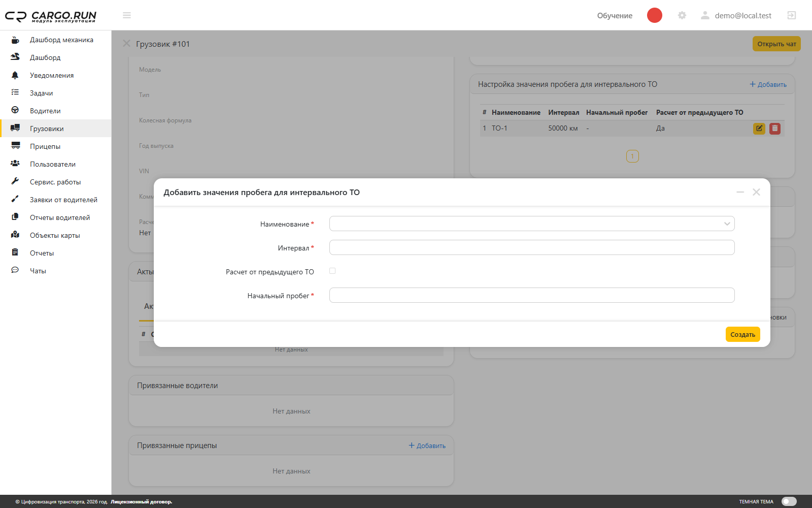Click the Грузовики truck icon
Screen dimensions: 812x508
pyautogui.click(x=15, y=128)
